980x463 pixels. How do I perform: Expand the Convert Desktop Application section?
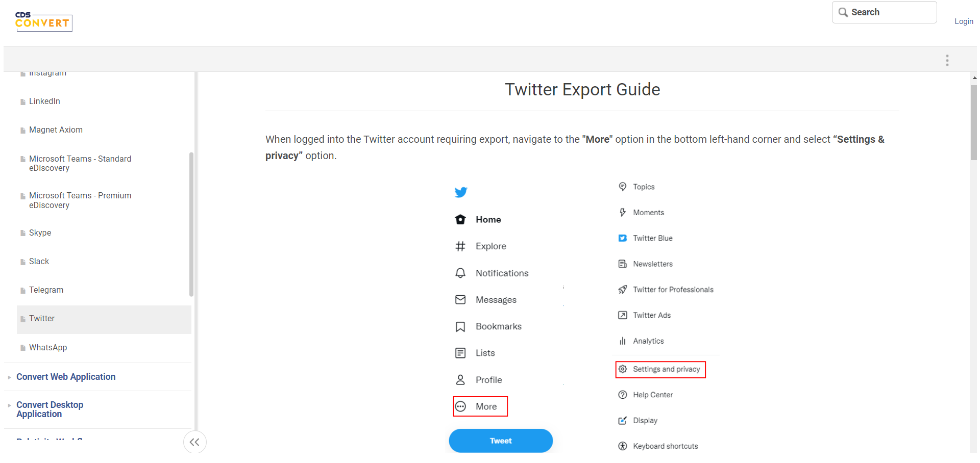coord(50,409)
